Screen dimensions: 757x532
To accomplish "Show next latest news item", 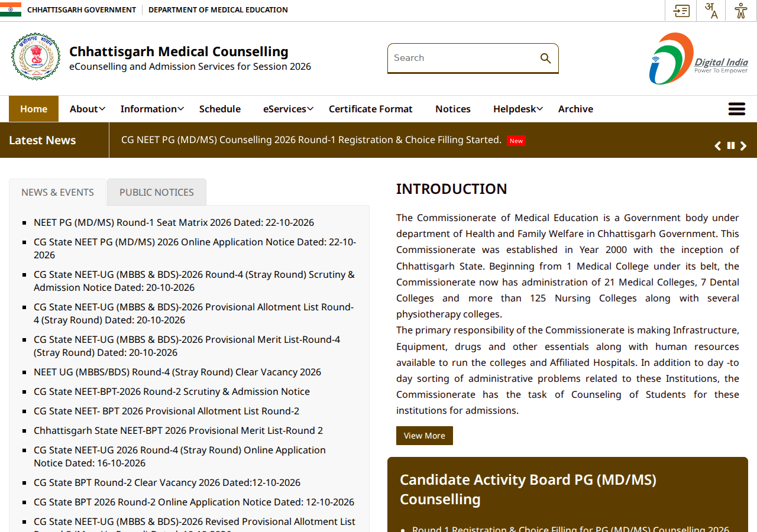I will coord(743,146).
